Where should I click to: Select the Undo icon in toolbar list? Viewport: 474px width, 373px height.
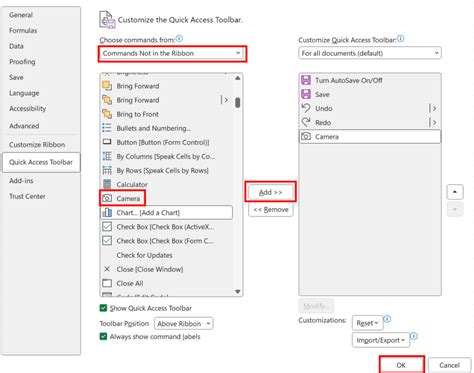click(x=306, y=108)
